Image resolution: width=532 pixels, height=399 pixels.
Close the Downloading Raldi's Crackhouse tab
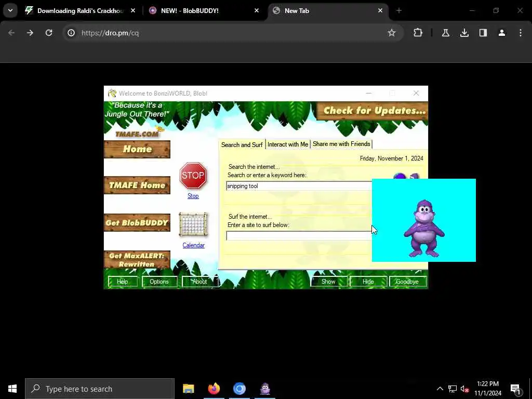click(x=133, y=10)
